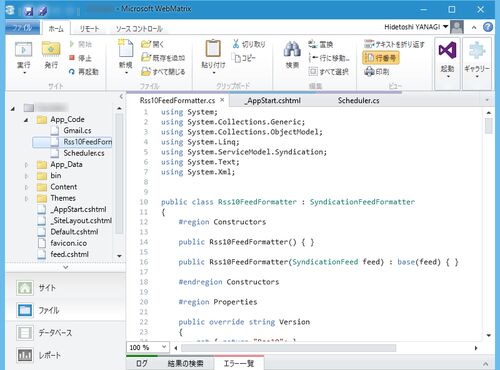Open a file with 開く icon
The height and width of the screenshot is (370, 500).
tap(146, 44)
